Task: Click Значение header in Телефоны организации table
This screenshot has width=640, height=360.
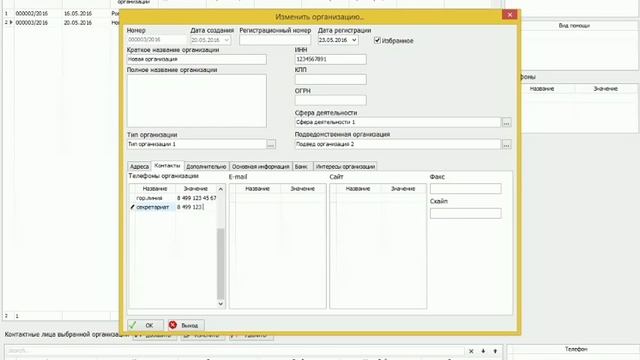Action: pyautogui.click(x=196, y=189)
